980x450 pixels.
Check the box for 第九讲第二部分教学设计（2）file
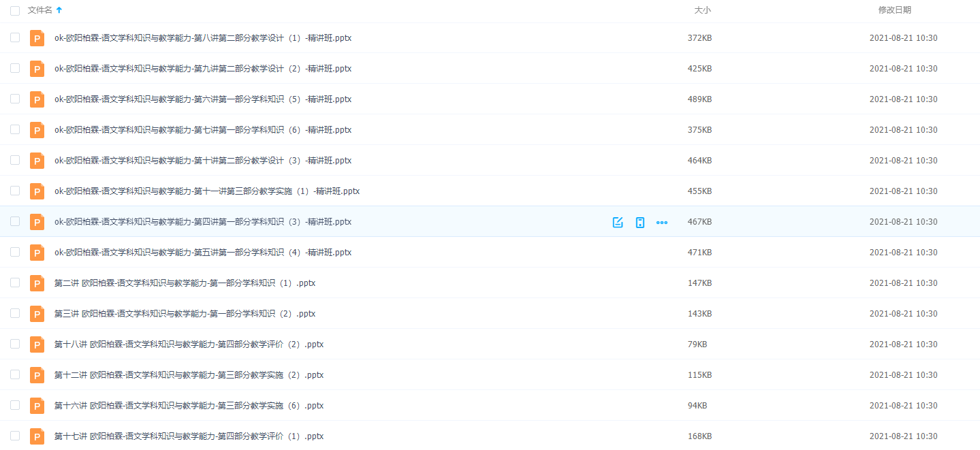pos(15,69)
